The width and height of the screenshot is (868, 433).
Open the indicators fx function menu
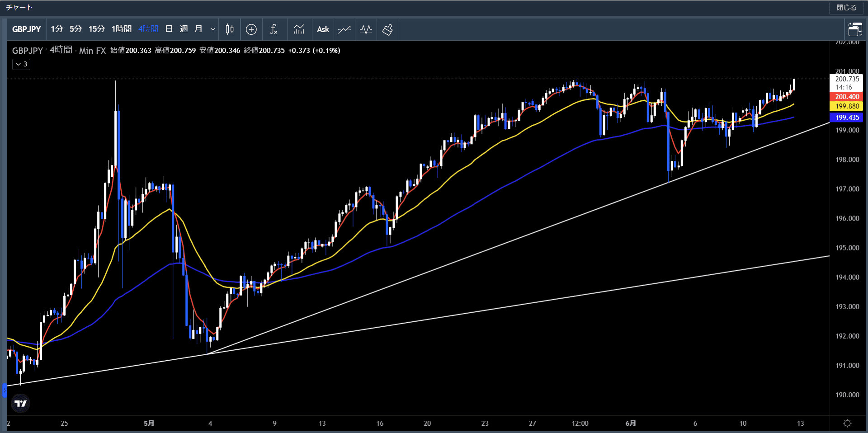pos(274,29)
